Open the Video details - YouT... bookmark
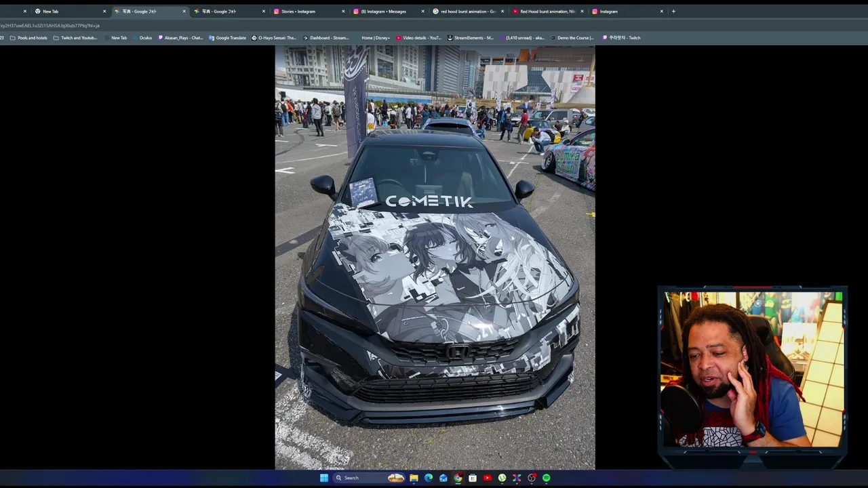 coord(418,38)
